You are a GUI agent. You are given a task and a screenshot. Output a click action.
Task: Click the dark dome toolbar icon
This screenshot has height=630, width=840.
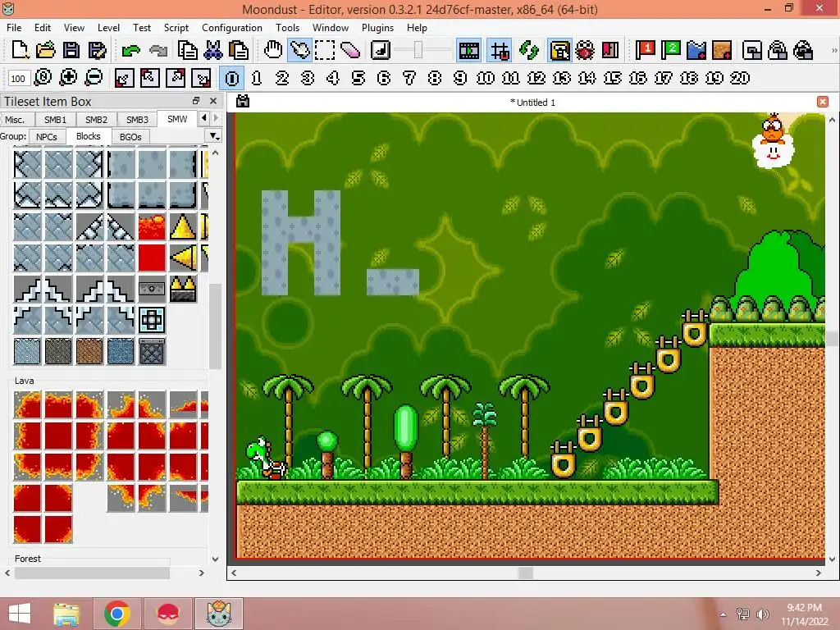click(x=803, y=50)
